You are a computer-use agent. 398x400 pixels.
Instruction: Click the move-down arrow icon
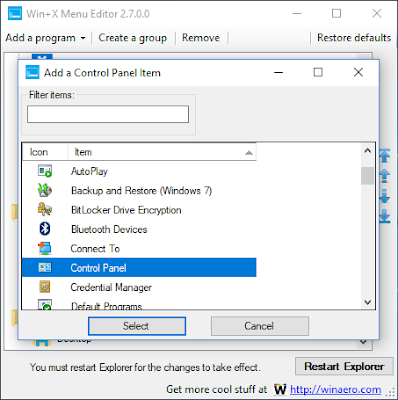[x=385, y=196]
